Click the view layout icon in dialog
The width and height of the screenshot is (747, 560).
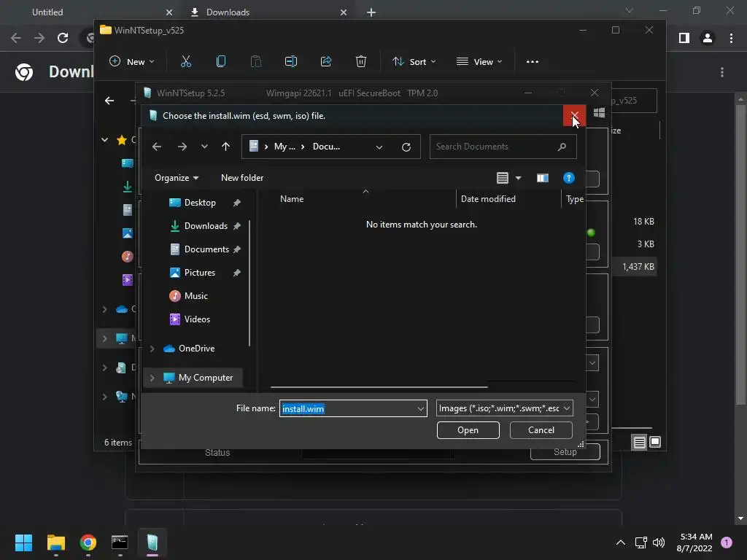point(502,178)
